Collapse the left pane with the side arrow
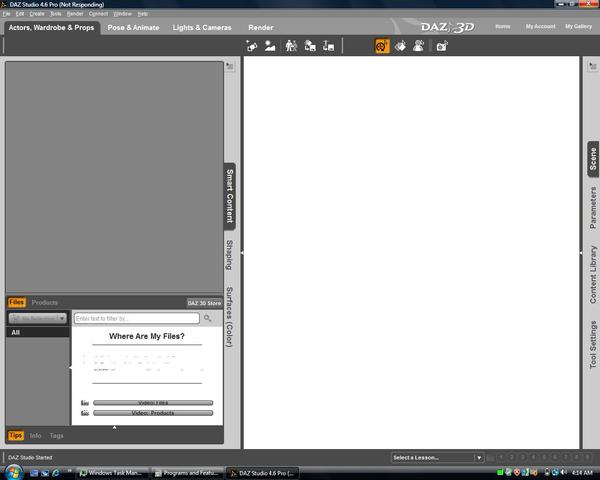600x480 pixels. (x=242, y=253)
